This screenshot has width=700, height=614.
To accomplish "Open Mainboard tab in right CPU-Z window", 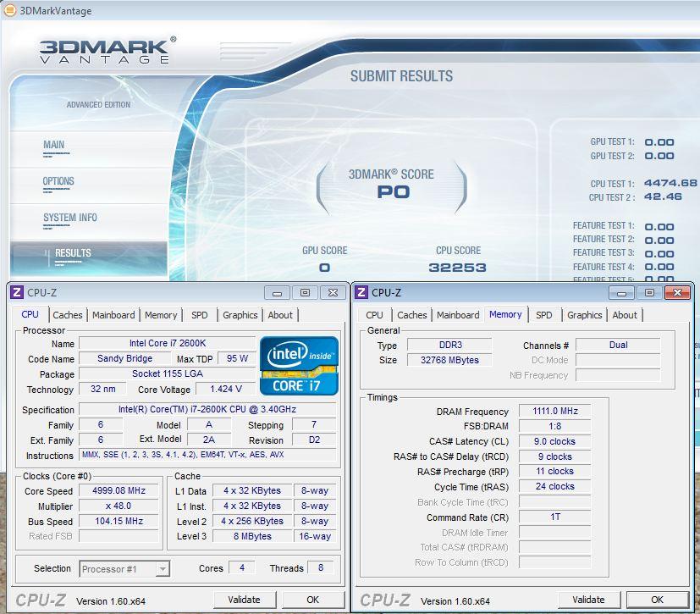I will click(x=458, y=315).
